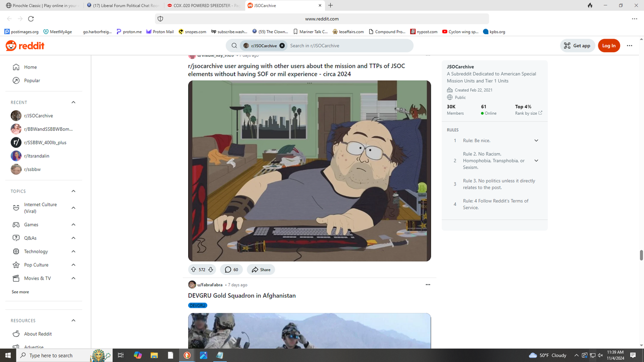Click the Log In button
Viewport: 644px width, 362px height.
[609, 46]
